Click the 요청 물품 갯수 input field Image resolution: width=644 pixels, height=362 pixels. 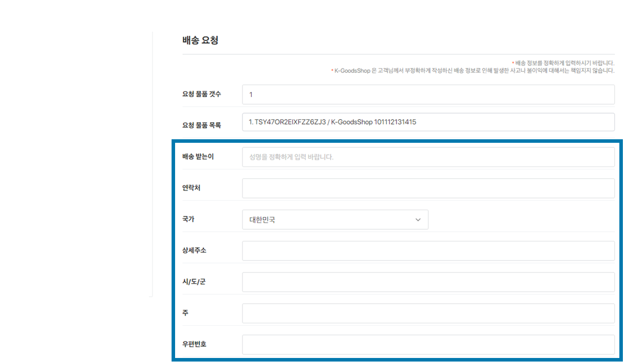click(x=428, y=95)
